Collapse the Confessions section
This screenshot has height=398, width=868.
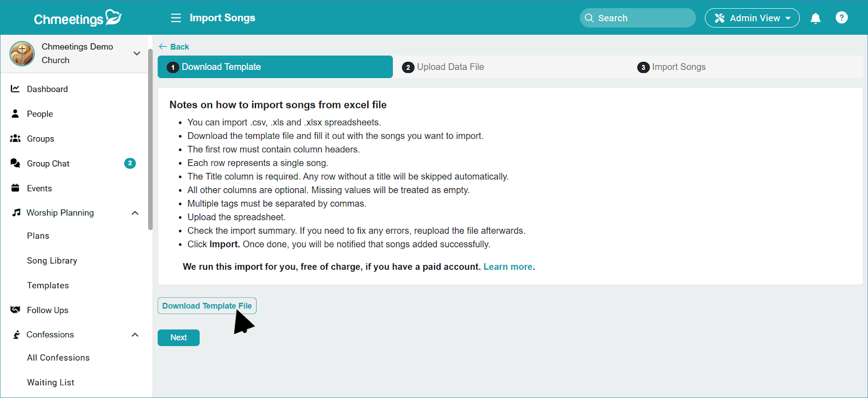(x=135, y=335)
